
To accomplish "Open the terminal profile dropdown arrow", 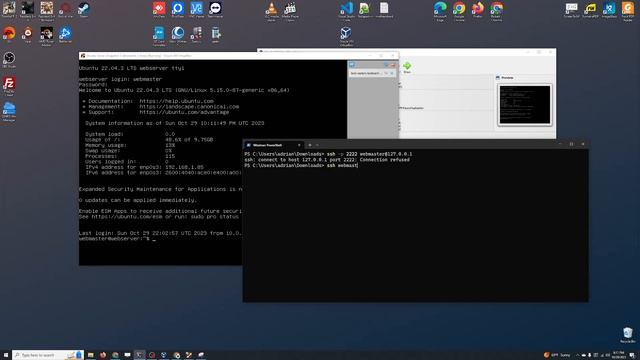I will tap(317, 145).
